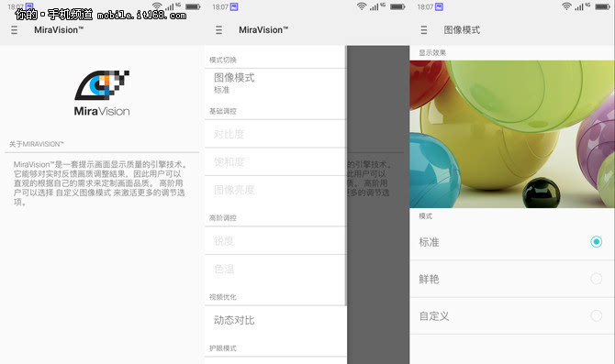
Task: Tap Wi-Fi icon in left screen status bar
Action: pos(157,6)
